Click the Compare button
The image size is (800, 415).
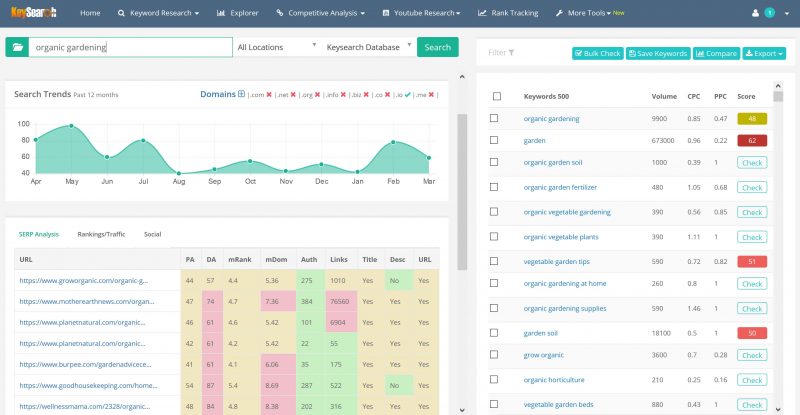click(716, 53)
